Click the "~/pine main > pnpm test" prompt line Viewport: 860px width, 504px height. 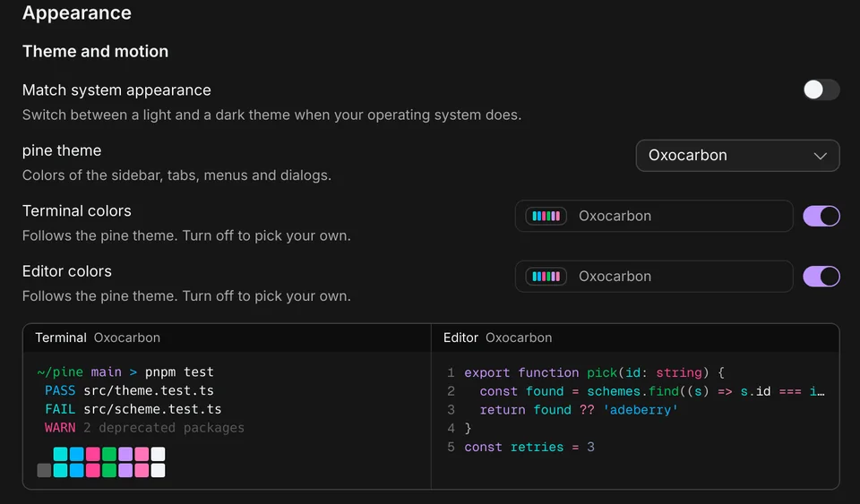coord(125,372)
